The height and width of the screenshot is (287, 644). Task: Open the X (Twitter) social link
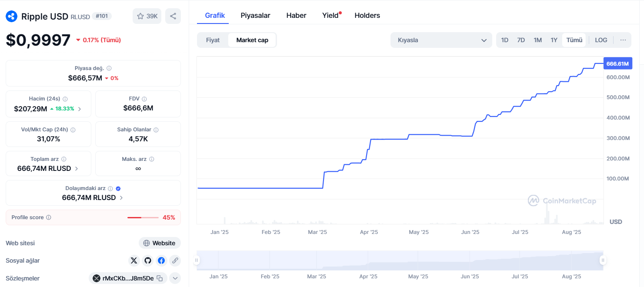pyautogui.click(x=134, y=260)
